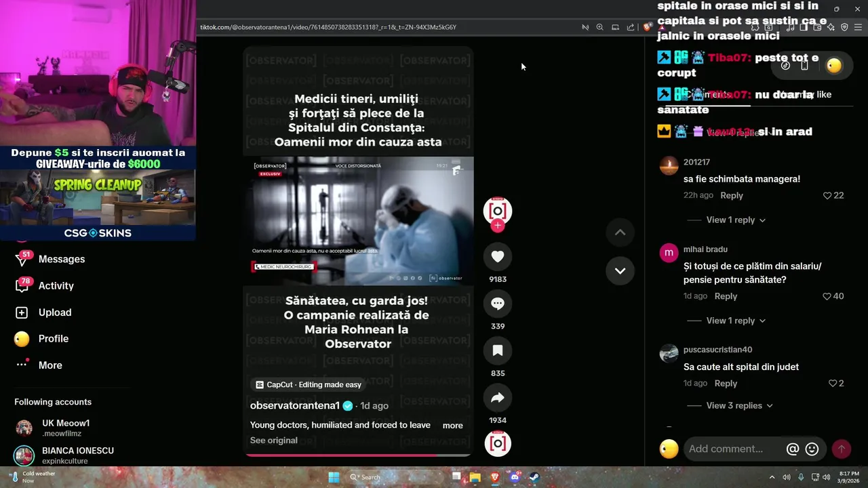Open the Brave VPN shield icon
Screen dimensions: 868x488
click(x=844, y=27)
